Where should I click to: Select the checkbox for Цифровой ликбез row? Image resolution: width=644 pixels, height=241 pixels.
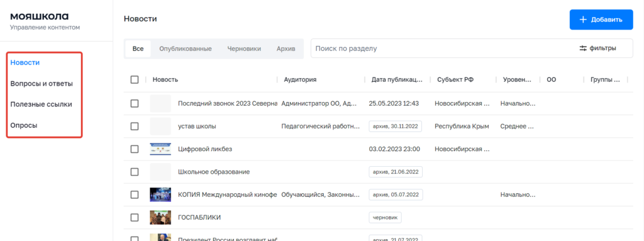coord(135,149)
